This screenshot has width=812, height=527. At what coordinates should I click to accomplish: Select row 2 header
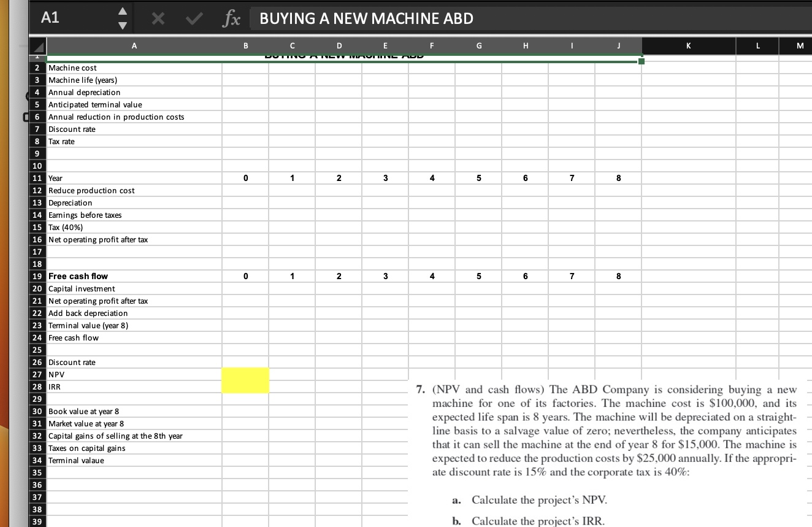tap(37, 67)
